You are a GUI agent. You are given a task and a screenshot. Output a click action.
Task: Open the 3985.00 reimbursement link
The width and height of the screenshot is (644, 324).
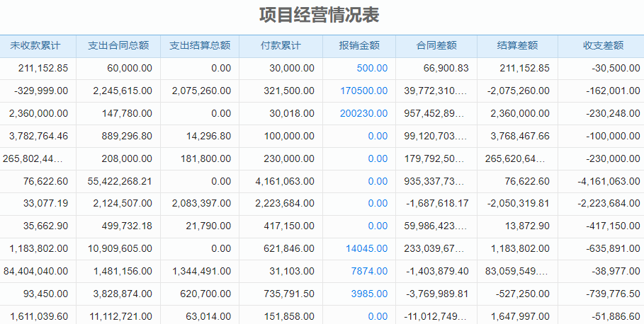[369, 294]
